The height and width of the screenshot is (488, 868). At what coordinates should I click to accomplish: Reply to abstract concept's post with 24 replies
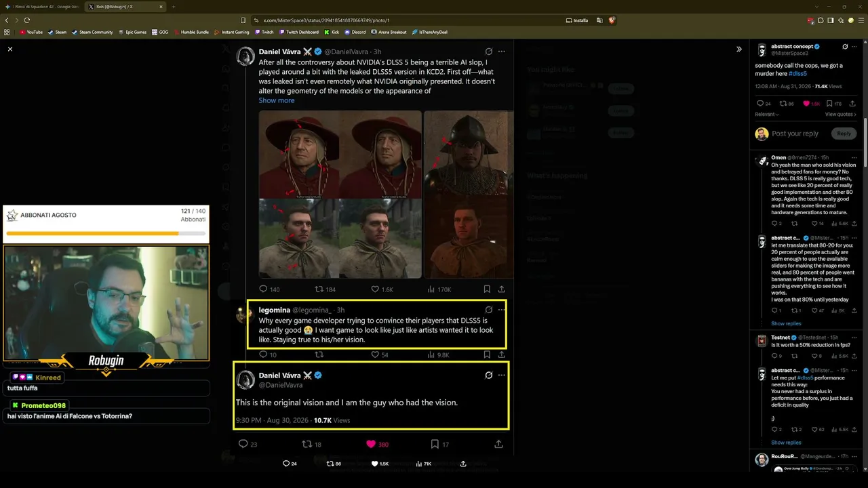point(764,104)
